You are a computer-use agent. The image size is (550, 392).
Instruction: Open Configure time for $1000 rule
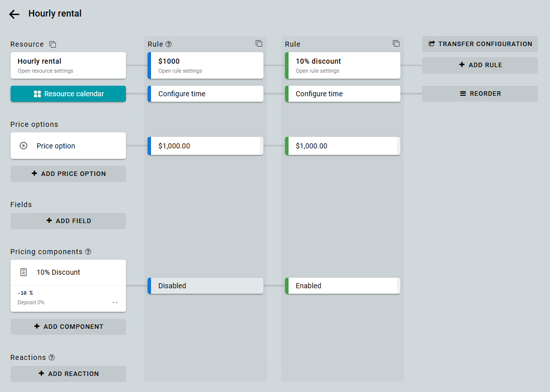[206, 94]
